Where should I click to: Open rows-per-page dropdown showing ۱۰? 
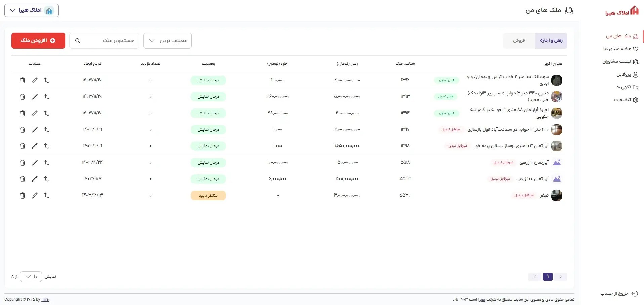click(31, 277)
